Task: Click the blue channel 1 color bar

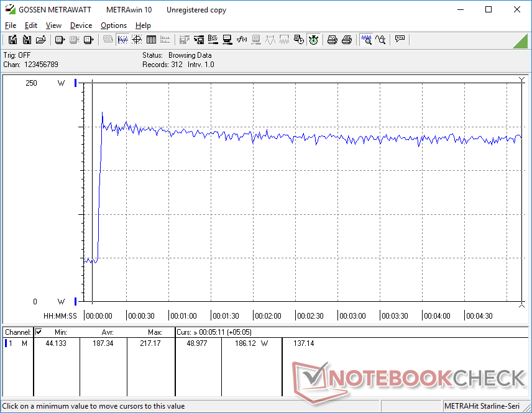Action: [6, 343]
